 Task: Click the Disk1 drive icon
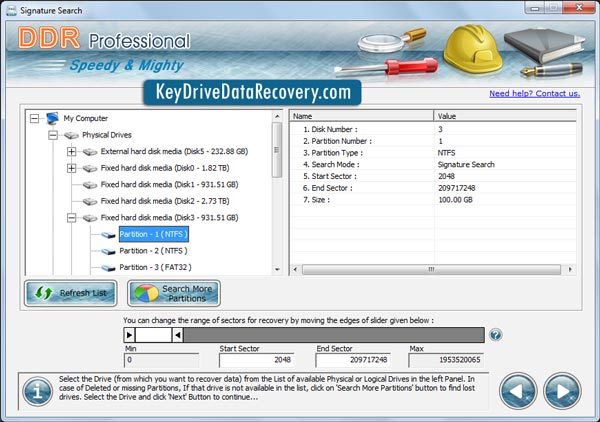coord(90,185)
